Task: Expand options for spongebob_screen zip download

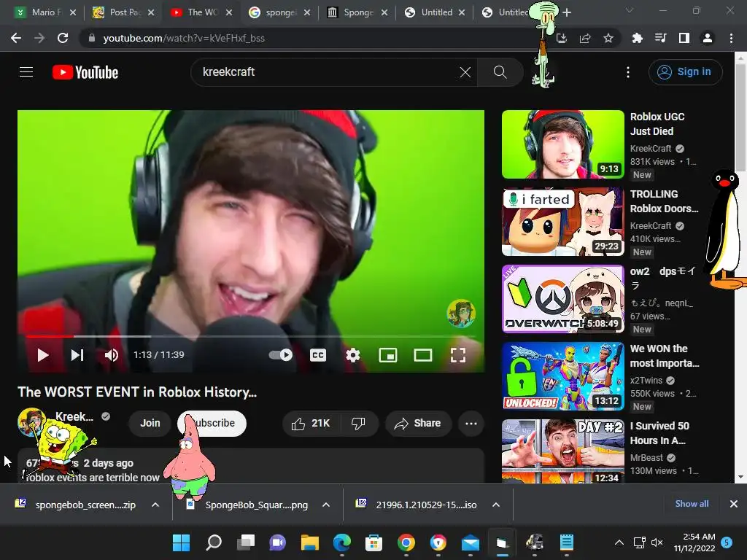Action: 155,505
